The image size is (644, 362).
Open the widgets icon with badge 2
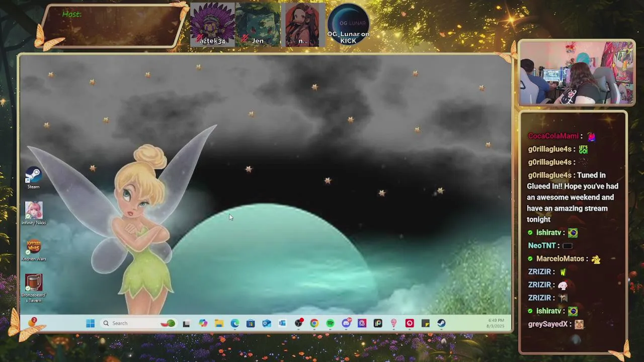[x=32, y=322]
